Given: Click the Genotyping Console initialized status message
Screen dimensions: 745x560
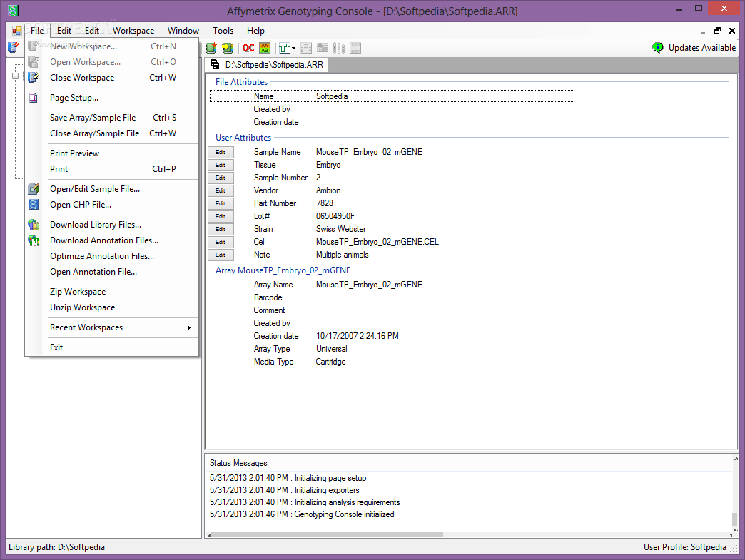Looking at the screenshot, I should [302, 514].
